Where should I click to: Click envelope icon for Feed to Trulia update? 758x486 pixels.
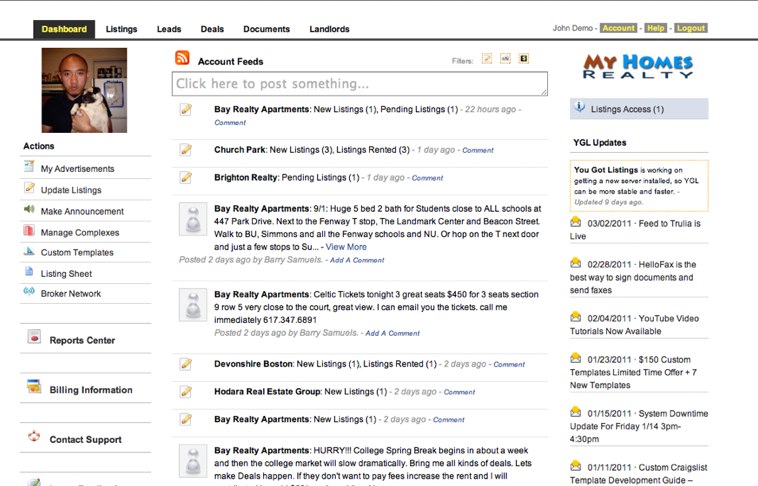click(x=575, y=222)
